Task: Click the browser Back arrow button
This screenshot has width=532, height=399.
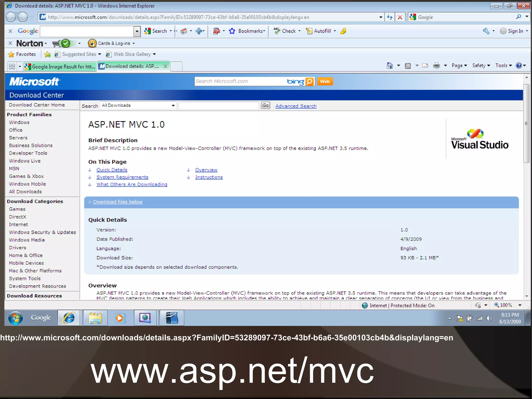Action: pos(11,17)
